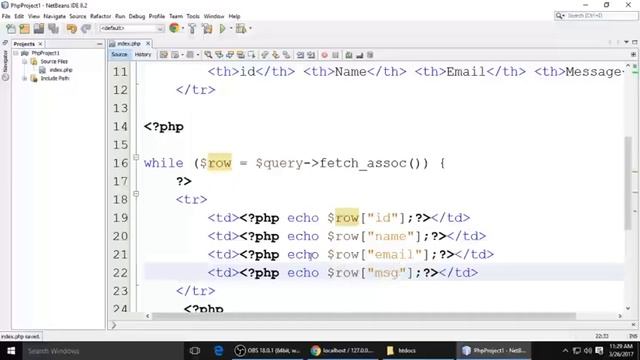
Task: Switch editor to History view
Action: (143, 55)
